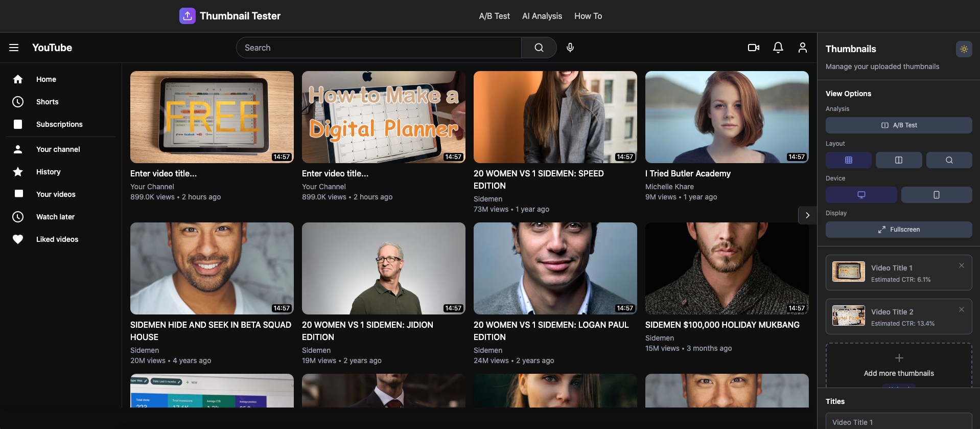980x429 pixels.
Task: Open the hamburger menu icon
Action: click(x=14, y=48)
